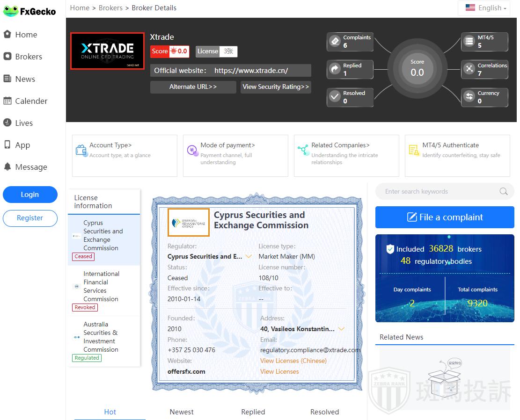
Task: Click the Complaints stat icon
Action: pos(335,42)
